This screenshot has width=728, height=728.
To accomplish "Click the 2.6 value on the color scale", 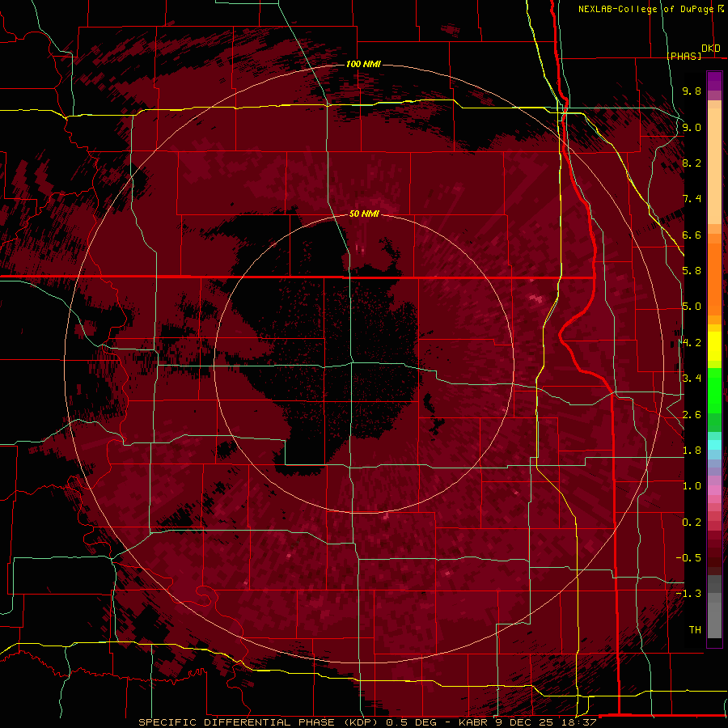I will (x=692, y=415).
